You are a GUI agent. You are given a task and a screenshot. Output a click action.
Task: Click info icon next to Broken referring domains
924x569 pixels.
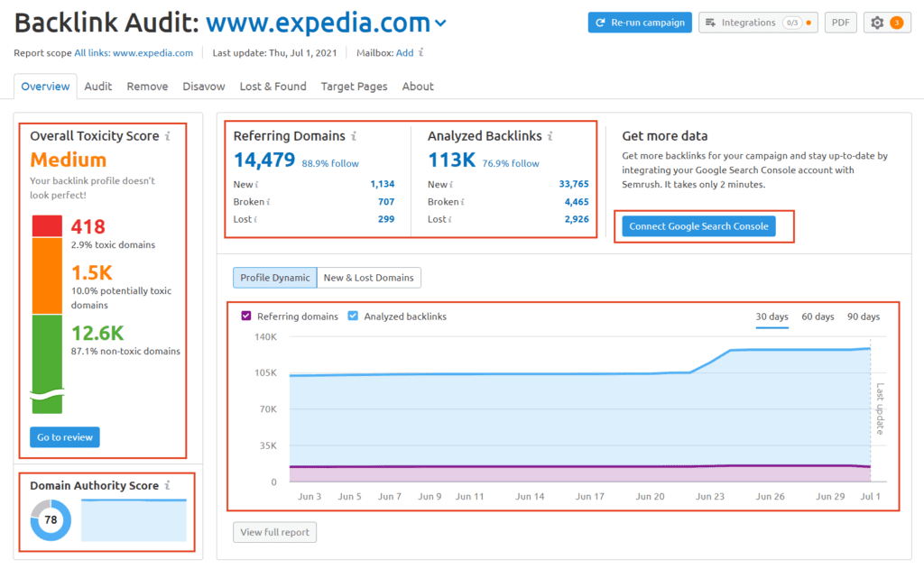click(x=268, y=201)
